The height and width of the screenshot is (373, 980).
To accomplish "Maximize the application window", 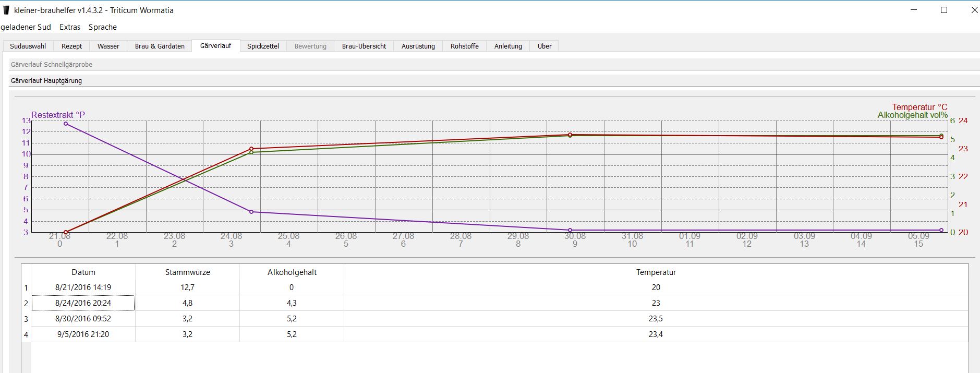I will click(943, 10).
